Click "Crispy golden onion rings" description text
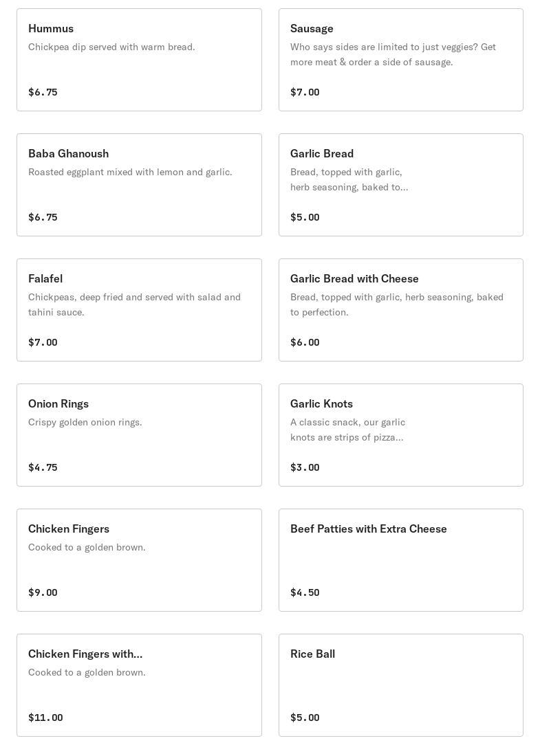This screenshot has width=540, height=756. pyautogui.click(x=85, y=422)
